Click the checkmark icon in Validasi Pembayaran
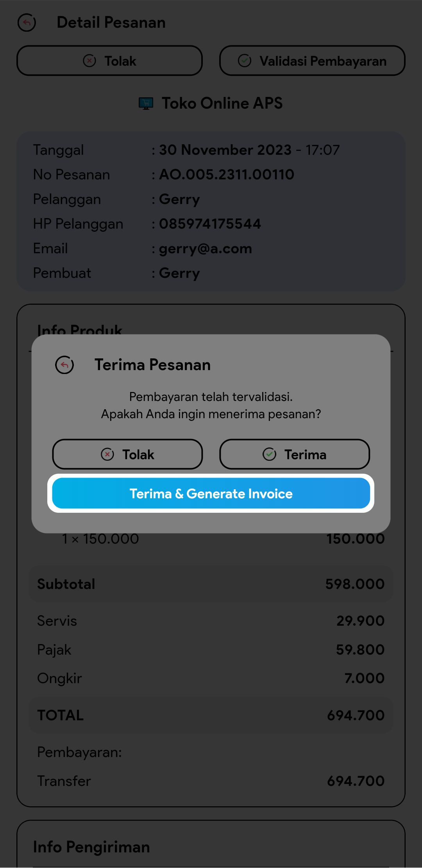Viewport: 422px width, 868px height. [245, 61]
